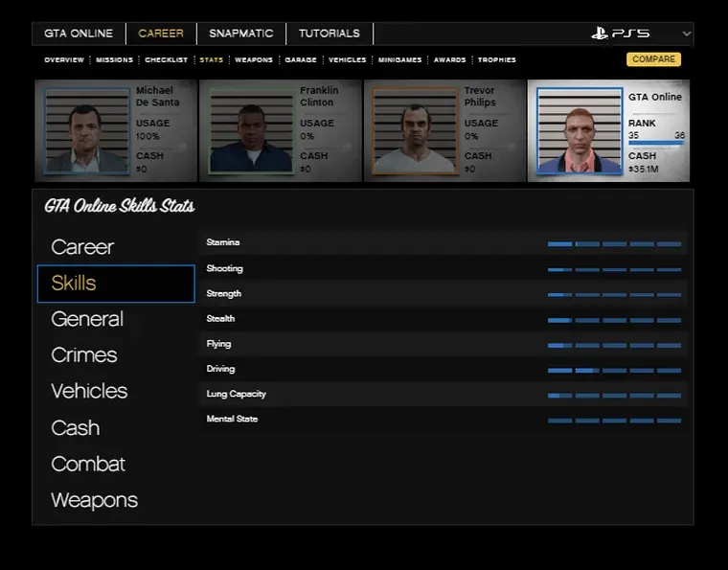728x570 pixels.
Task: Click the Driving skill bar
Action: 614,370
